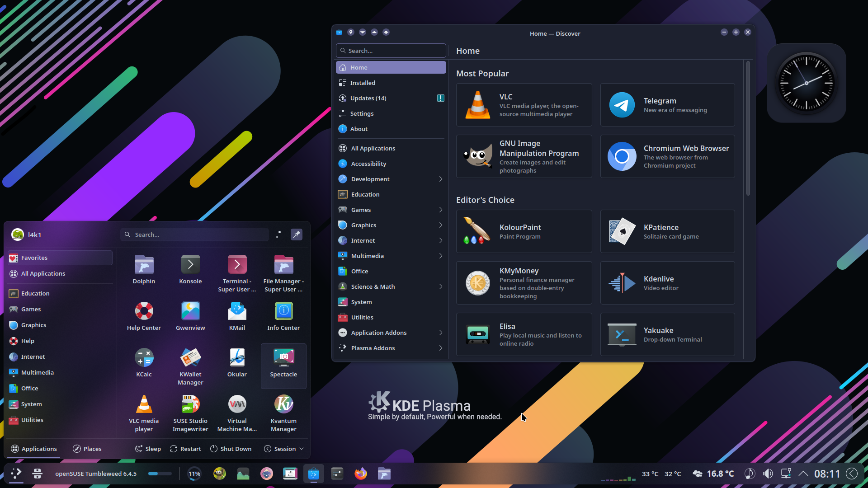Viewport: 868px width, 488px height.
Task: Open VLC card in Most Popular
Action: (524, 105)
